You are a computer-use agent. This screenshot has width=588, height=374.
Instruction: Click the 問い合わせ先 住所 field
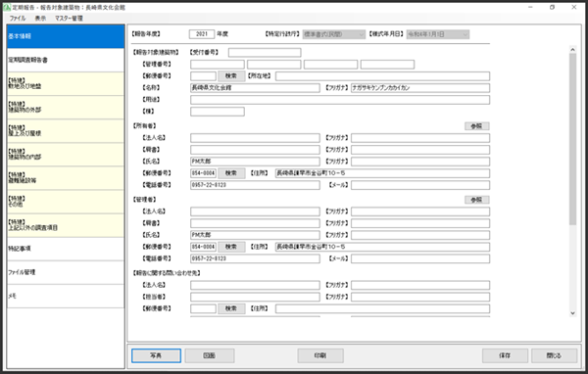coord(382,308)
